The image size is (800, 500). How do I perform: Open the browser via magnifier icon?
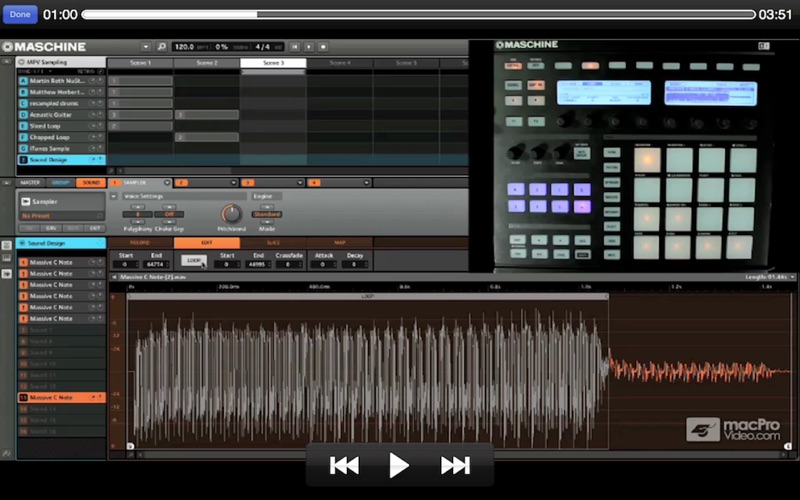[162, 47]
